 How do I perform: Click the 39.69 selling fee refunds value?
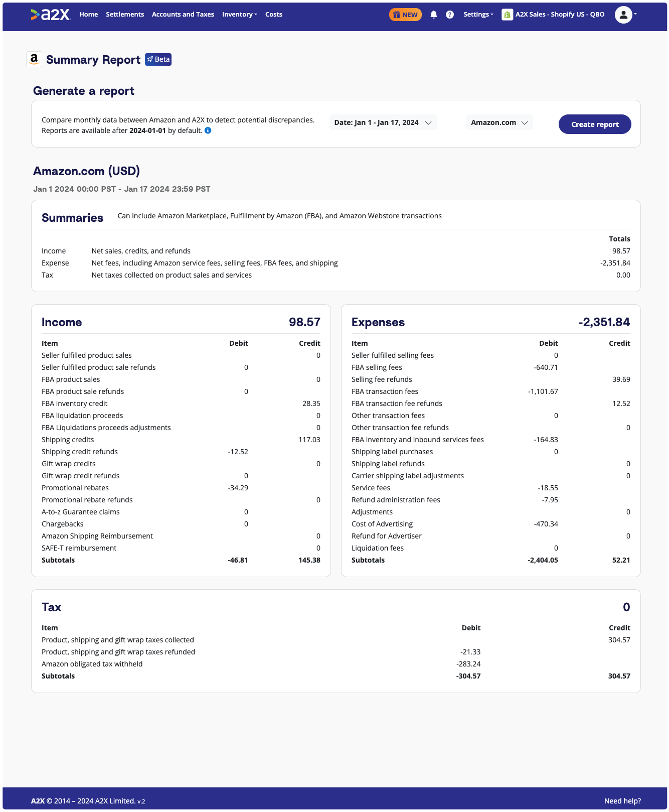(x=621, y=379)
